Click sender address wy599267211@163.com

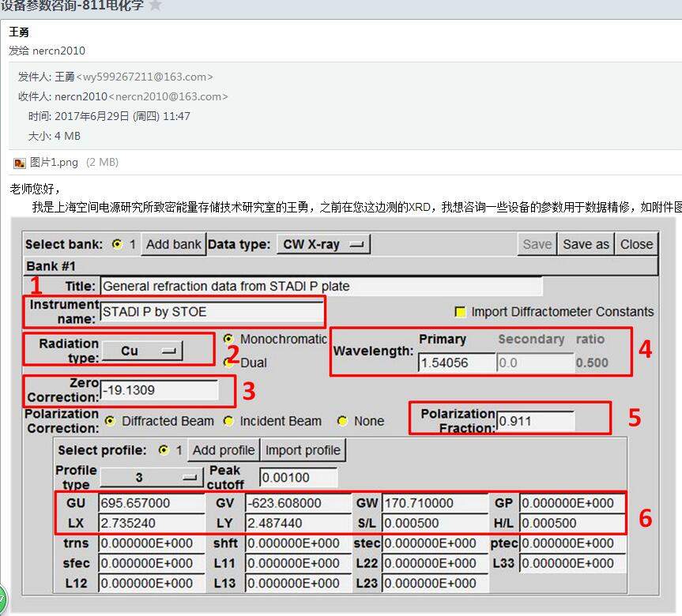(145, 77)
